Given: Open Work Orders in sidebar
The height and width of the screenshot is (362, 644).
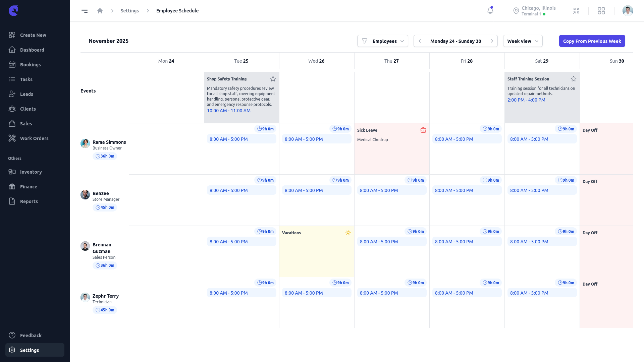Looking at the screenshot, I should click(x=34, y=138).
